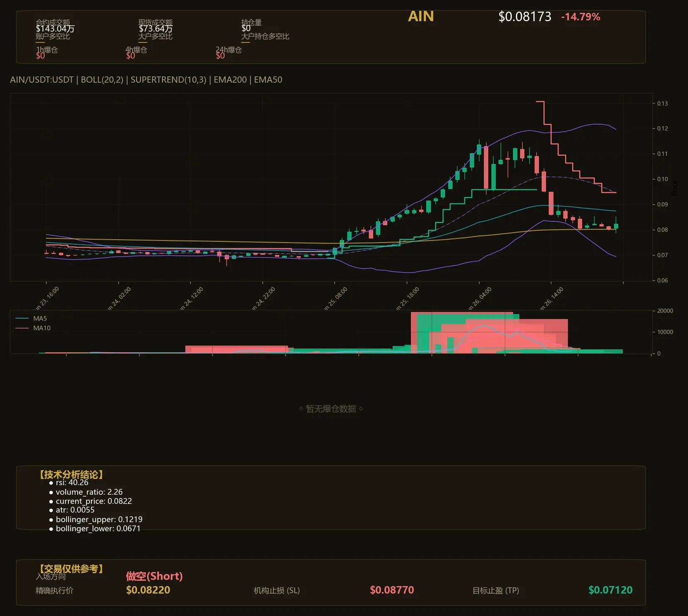Screen dimensions: 688x616
Task: Click the 交易仅供参考 section heading
Action: pyautogui.click(x=71, y=569)
